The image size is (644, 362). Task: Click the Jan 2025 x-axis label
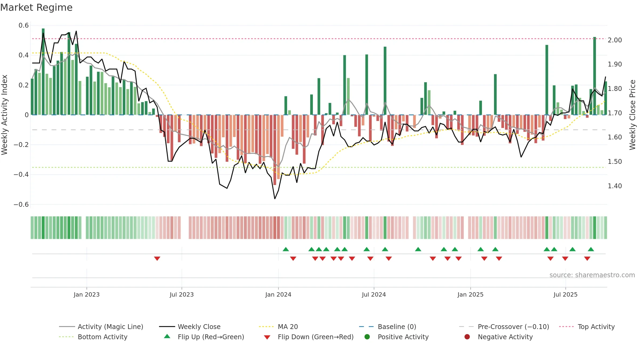coord(470,294)
